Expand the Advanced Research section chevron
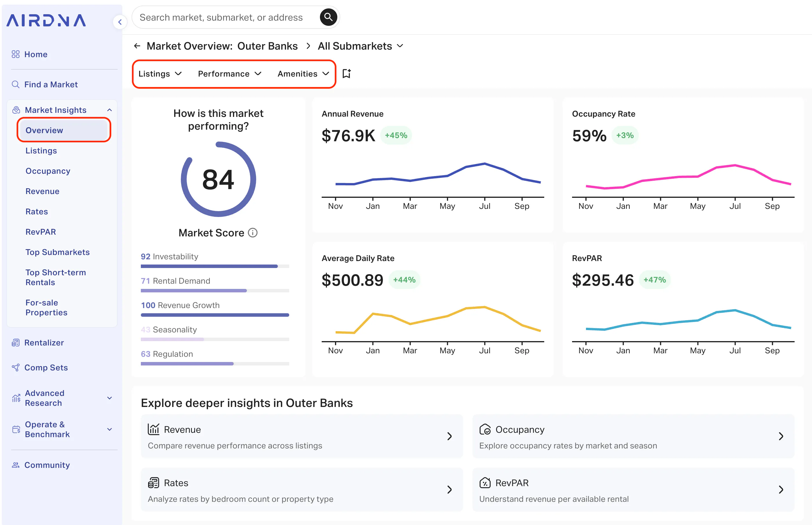The width and height of the screenshot is (812, 525). click(x=110, y=398)
